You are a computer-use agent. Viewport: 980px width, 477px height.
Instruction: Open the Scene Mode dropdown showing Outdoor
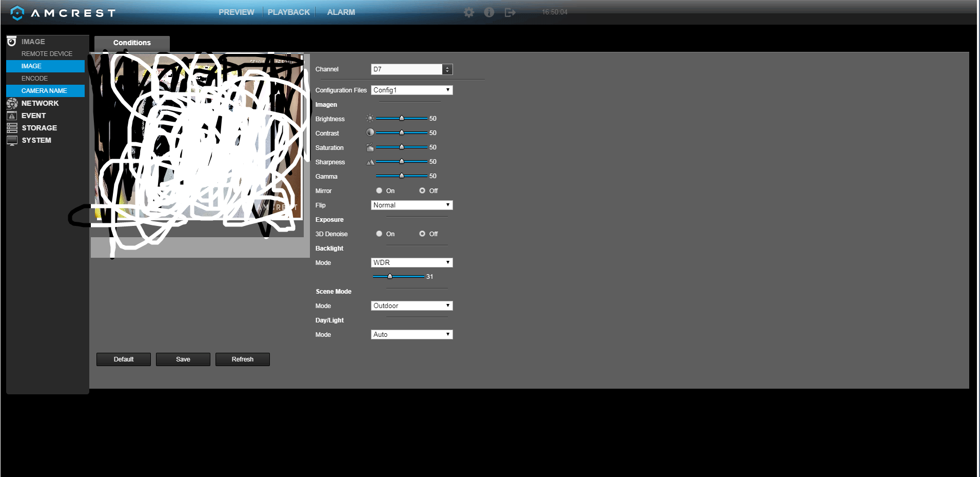point(411,306)
